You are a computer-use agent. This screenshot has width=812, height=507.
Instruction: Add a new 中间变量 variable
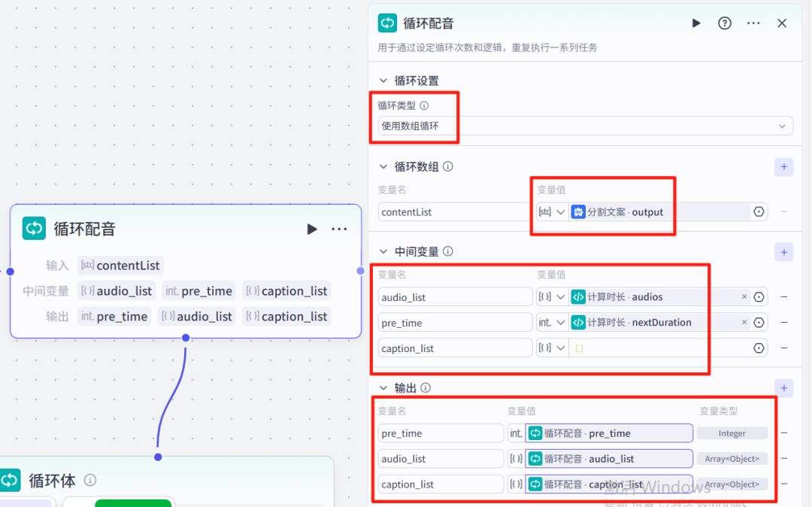tap(784, 252)
